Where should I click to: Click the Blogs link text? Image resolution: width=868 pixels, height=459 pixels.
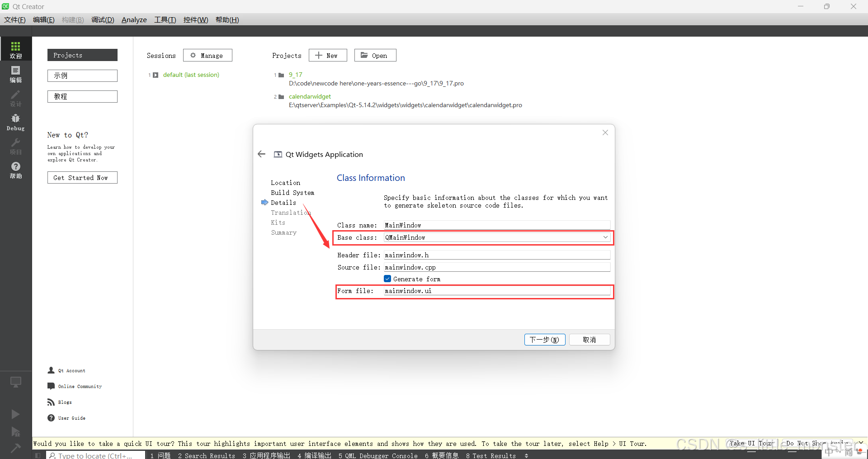point(65,402)
